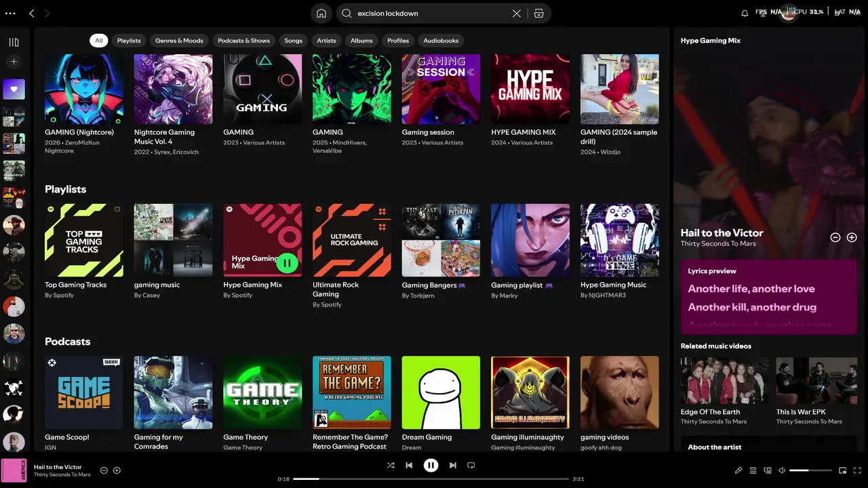Viewport: 868px width, 488px height.
Task: Hide the track in now-playing panel
Action: (835, 237)
